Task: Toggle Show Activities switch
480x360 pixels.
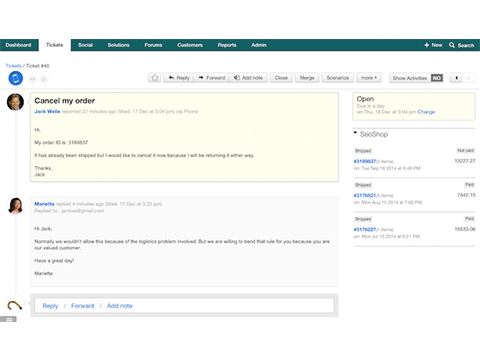Action: [437, 78]
